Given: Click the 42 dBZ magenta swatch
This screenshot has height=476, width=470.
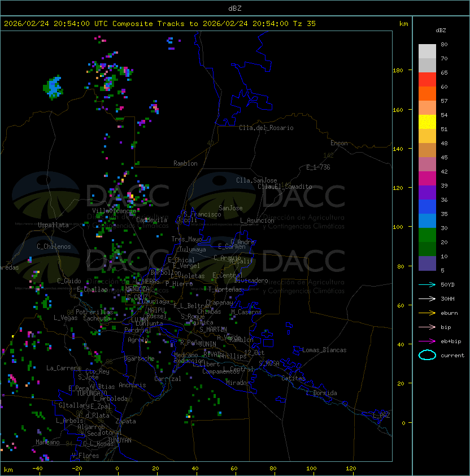Looking at the screenshot, I should tap(427, 178).
